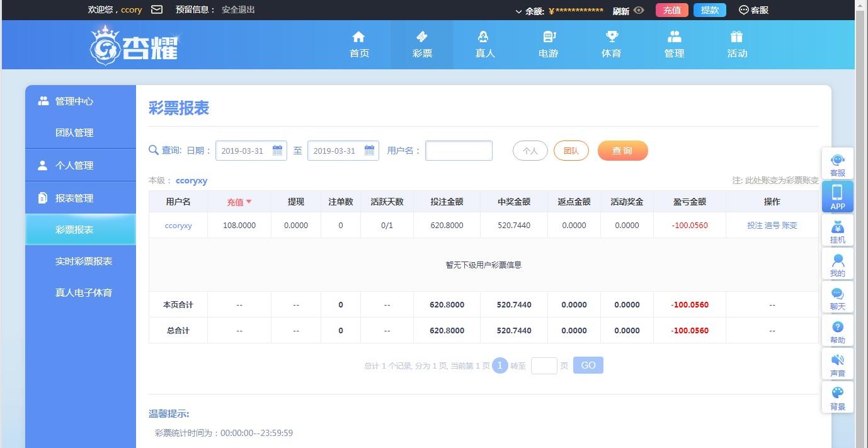This screenshot has width=868, height=448.
Task: Sort by the 充值 column header arrow
Action: 248,202
